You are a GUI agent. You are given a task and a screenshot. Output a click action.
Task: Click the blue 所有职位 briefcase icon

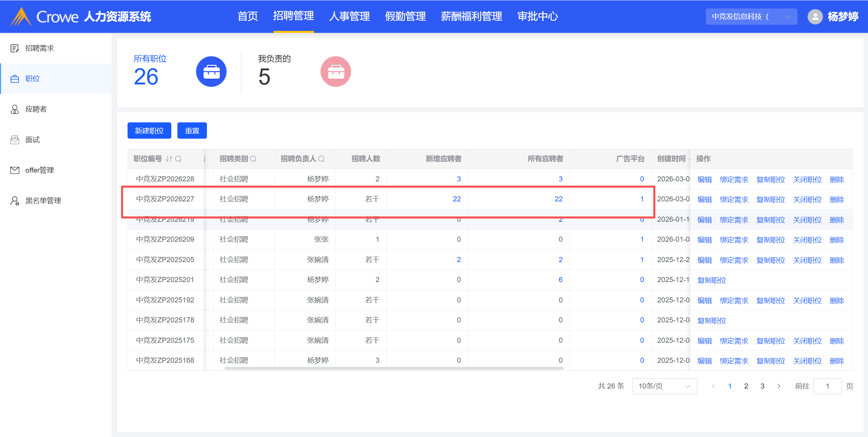[211, 72]
